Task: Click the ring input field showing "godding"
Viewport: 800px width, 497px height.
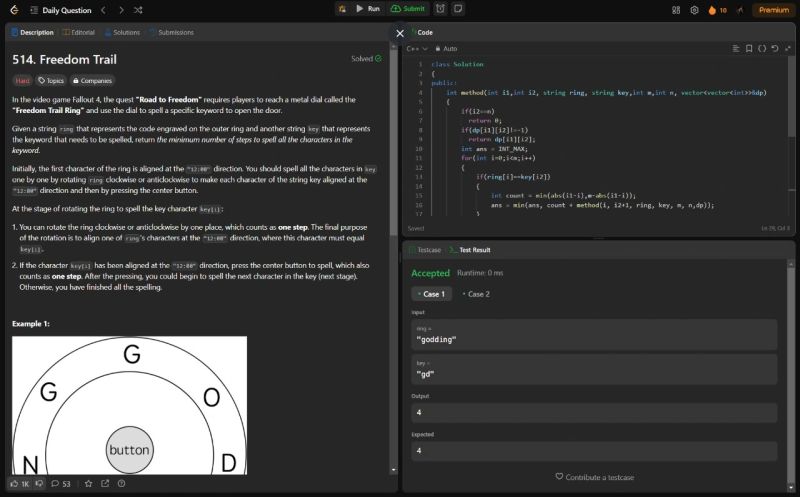Action: click(x=594, y=335)
